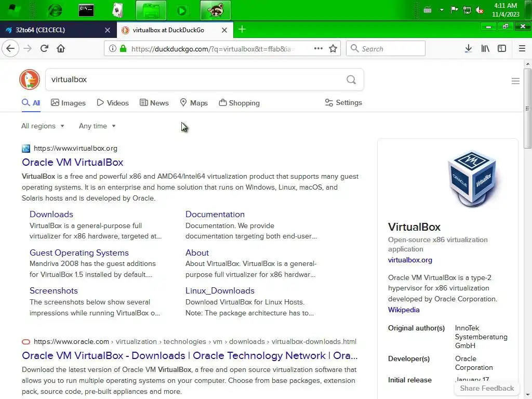
Task: Open Oracle Technology Network downloads result
Action: (x=190, y=355)
